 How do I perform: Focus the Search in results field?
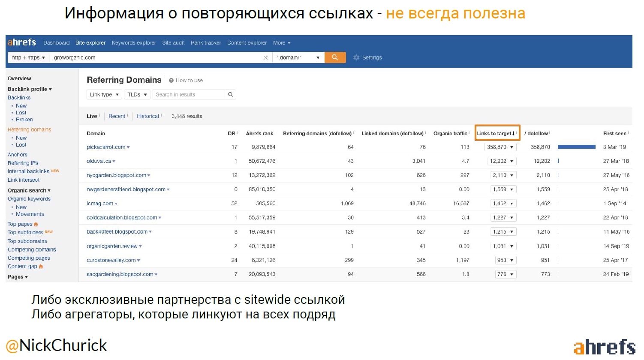[x=189, y=95]
